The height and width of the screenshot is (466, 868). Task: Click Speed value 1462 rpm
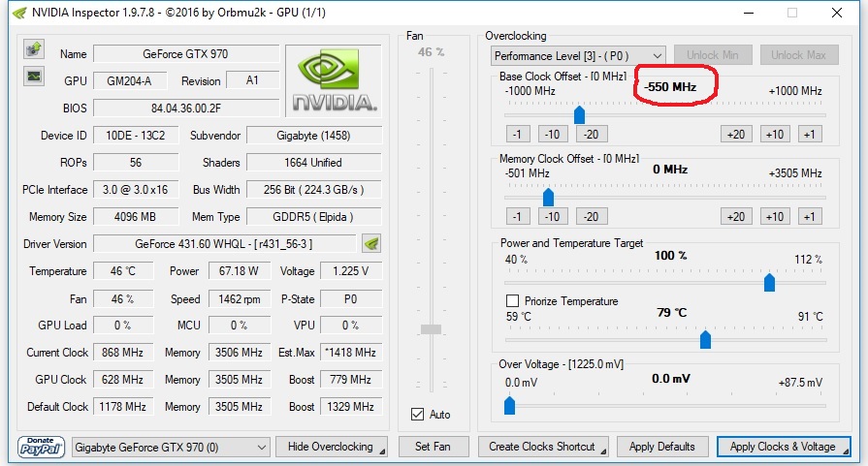tap(240, 299)
